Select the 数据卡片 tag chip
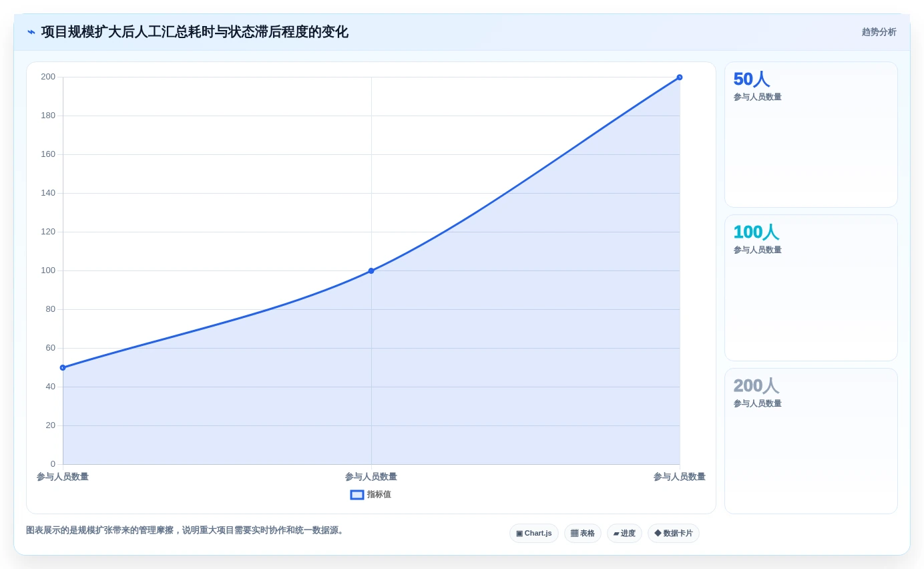924x569 pixels. 674,534
